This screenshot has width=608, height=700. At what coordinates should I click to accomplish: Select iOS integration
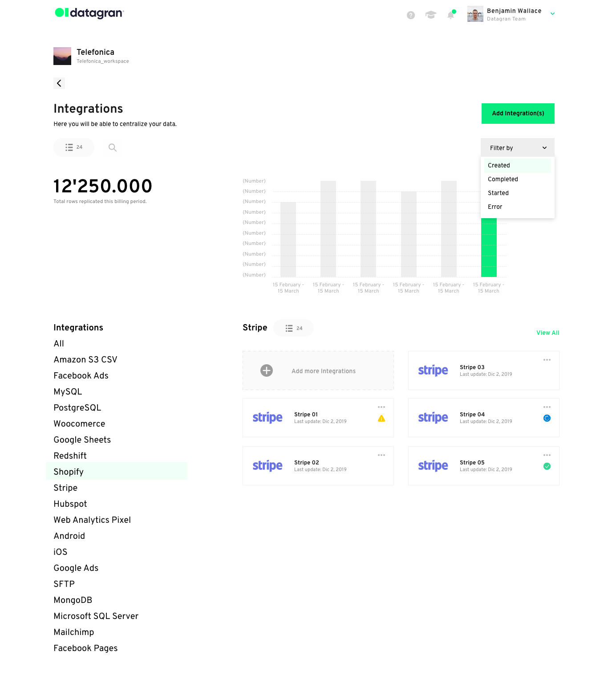[x=61, y=552]
